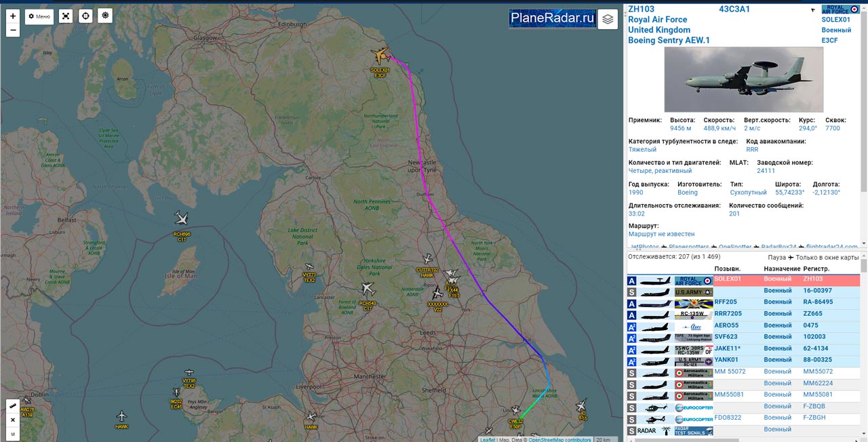Image resolution: width=868 pixels, height=442 pixels.
Task: Open the Меню settings button
Action: [39, 16]
